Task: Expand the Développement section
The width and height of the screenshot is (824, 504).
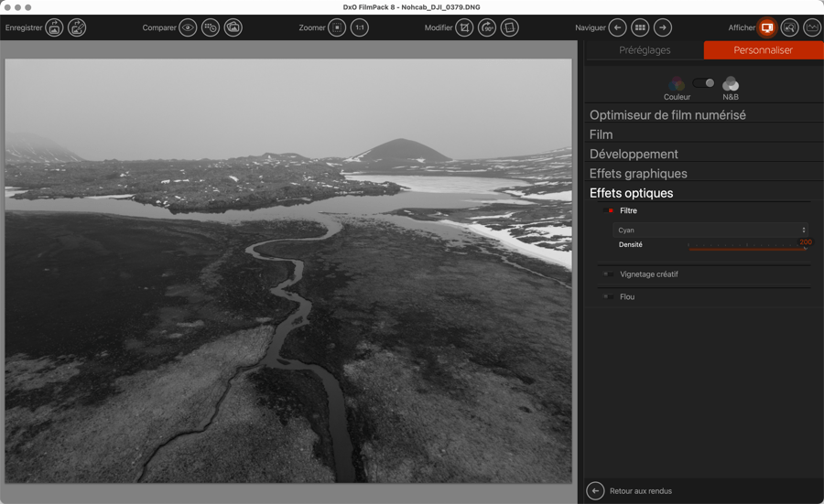Action: tap(634, 154)
